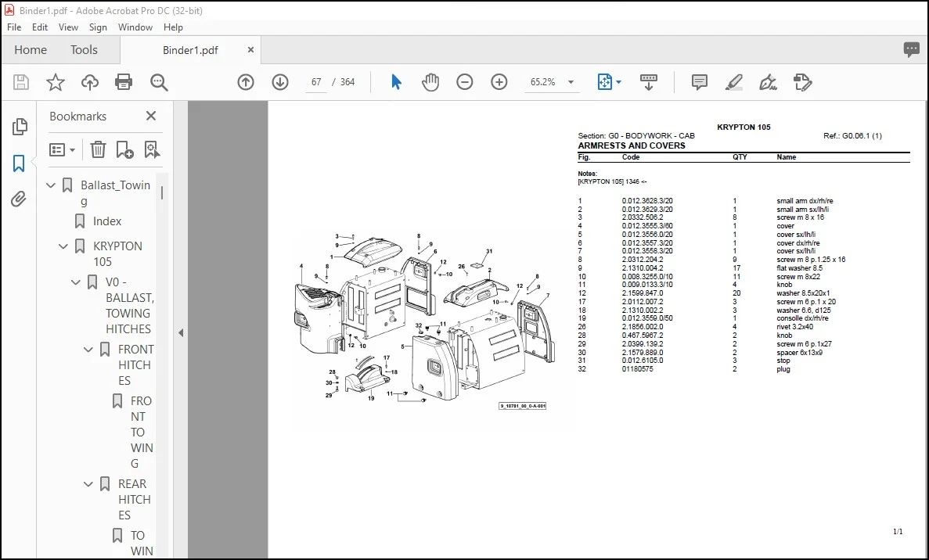Open the Help menu

click(x=173, y=27)
